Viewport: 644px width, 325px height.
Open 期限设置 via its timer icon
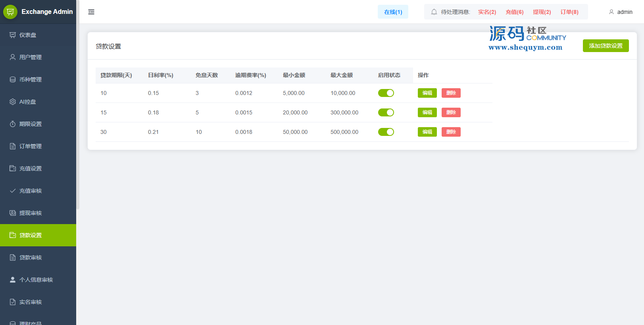(13, 124)
